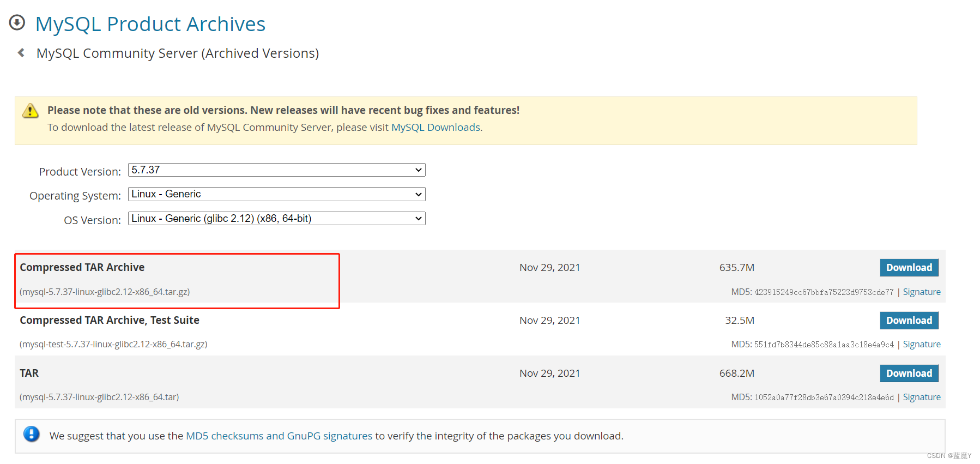Click filename mysql-5.7.37-linux-glibc2.12-x86_64.tar
The height and width of the screenshot is (464, 980).
pyautogui.click(x=99, y=397)
